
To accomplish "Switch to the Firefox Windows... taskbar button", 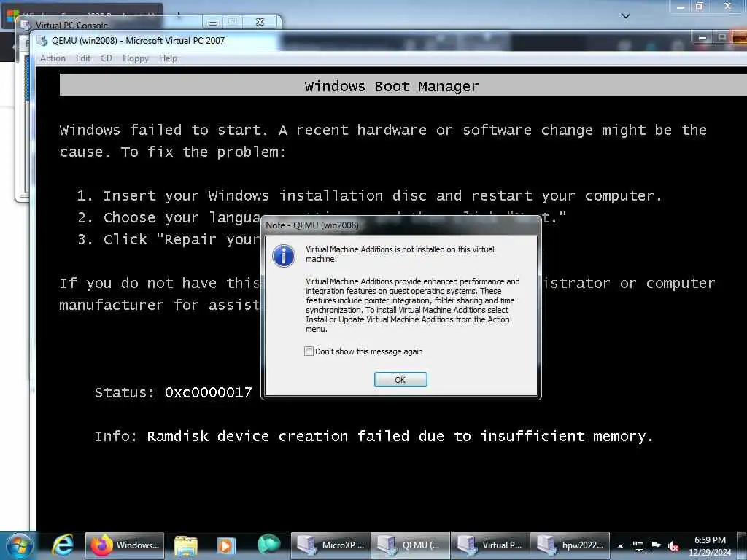I will [125, 545].
